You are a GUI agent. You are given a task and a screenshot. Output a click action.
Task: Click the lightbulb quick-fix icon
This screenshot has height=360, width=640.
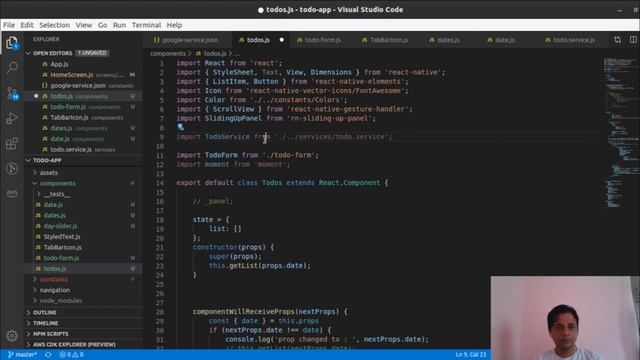(x=180, y=127)
